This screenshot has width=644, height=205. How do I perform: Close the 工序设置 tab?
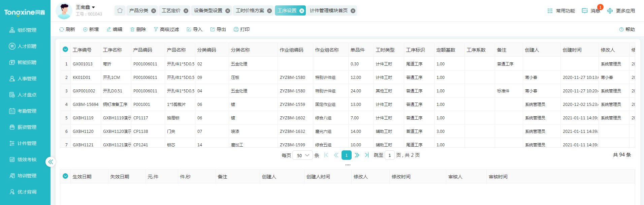(x=302, y=11)
